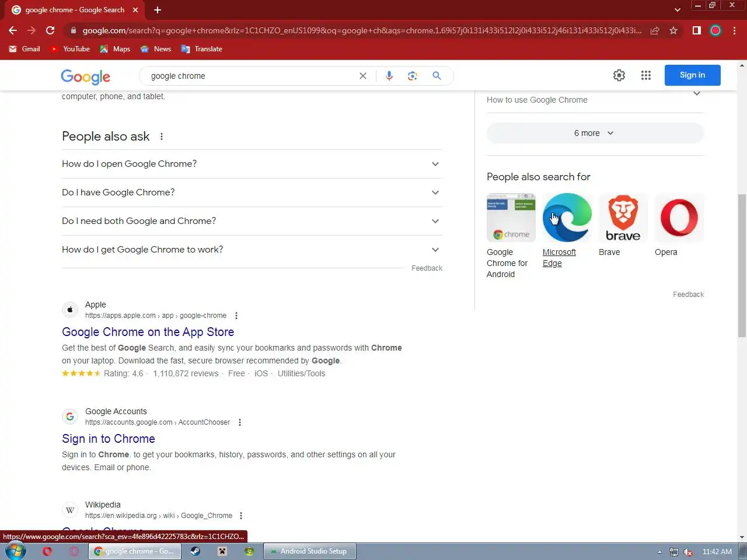The width and height of the screenshot is (747, 560).
Task: Click Feedback under People also search for
Action: pyautogui.click(x=689, y=295)
